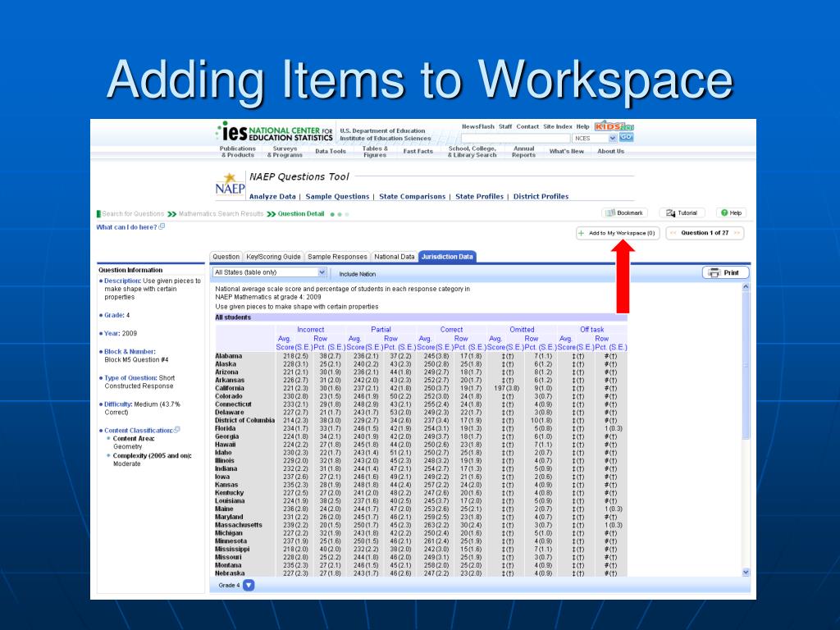Screen dimensions: 840x630
Task: Click the Content Classification link
Action: tap(139, 430)
